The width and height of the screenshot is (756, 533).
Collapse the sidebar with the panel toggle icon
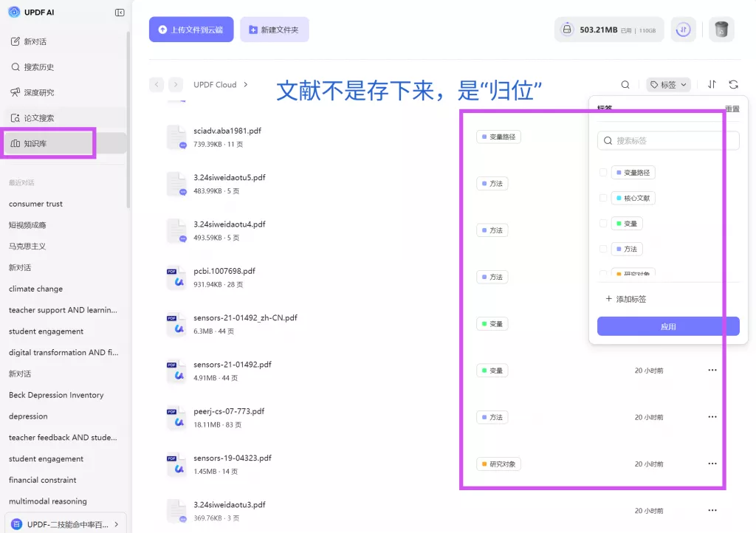pyautogui.click(x=120, y=13)
